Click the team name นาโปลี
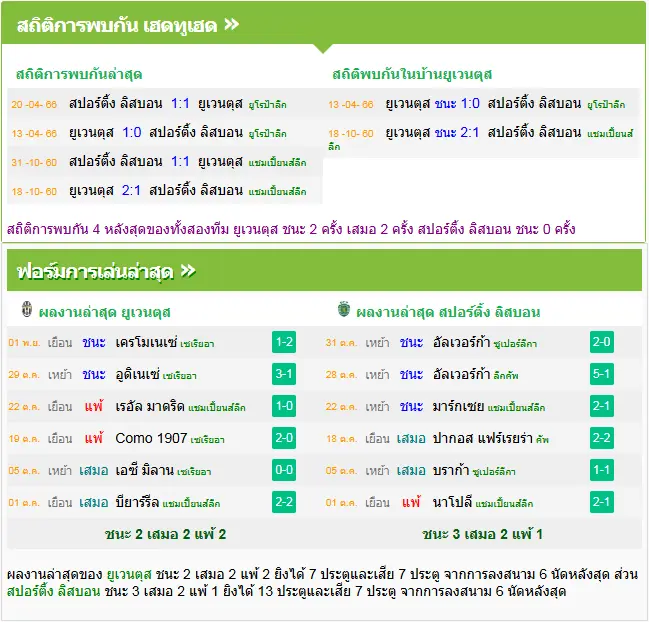The width and height of the screenshot is (649, 622). coord(452,502)
